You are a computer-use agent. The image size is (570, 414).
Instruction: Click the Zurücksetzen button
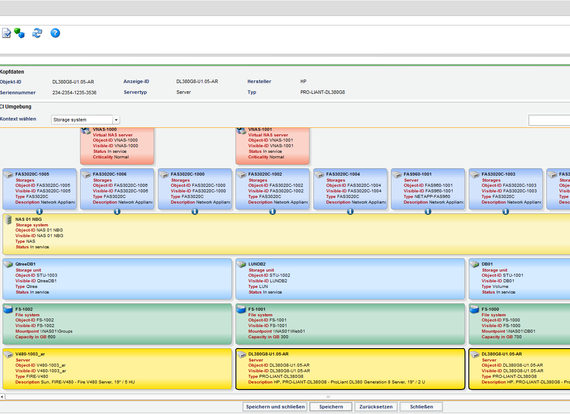tap(376, 407)
